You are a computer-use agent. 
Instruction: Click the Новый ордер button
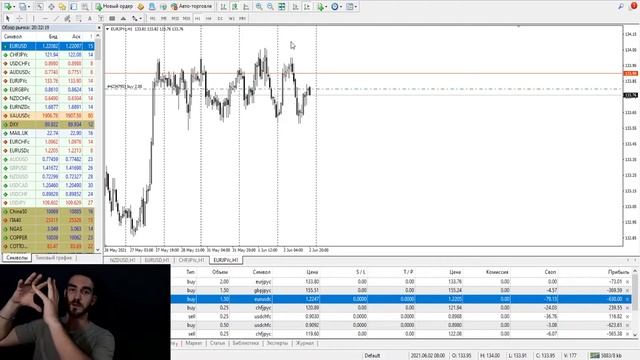point(114,7)
